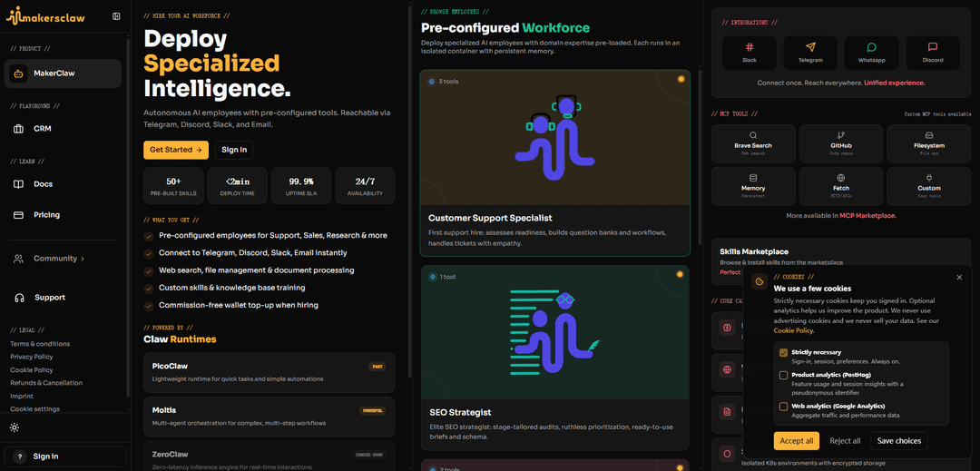The height and width of the screenshot is (471, 980).
Task: Select the Memory MCP tool
Action: coord(753,186)
